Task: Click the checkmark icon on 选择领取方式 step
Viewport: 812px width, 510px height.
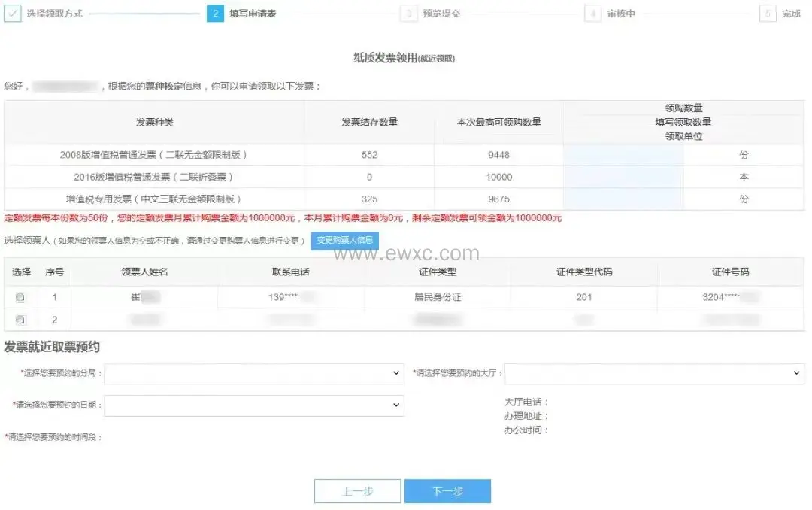Action: pos(14,13)
